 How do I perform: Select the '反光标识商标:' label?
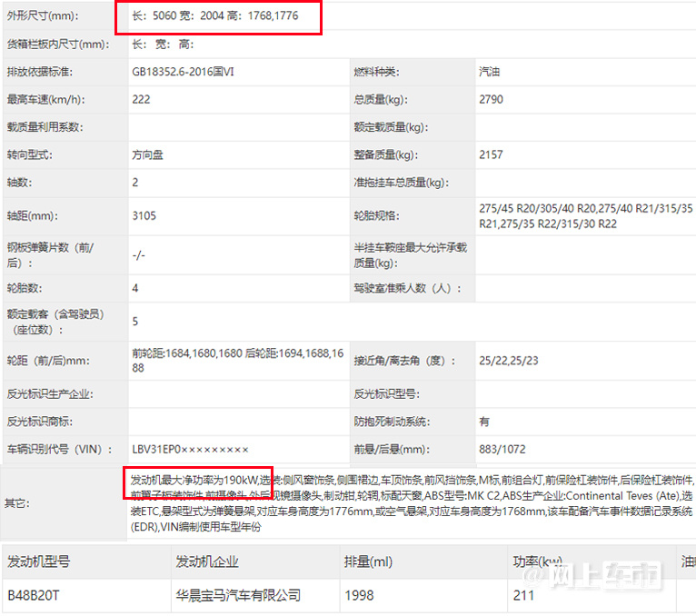click(39, 422)
